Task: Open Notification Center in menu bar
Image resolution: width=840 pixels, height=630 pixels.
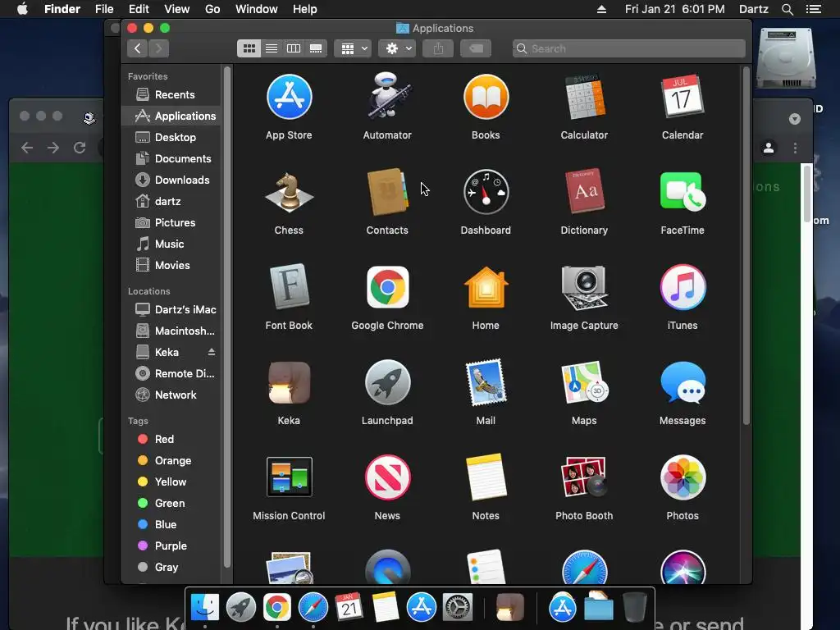Action: tap(813, 9)
